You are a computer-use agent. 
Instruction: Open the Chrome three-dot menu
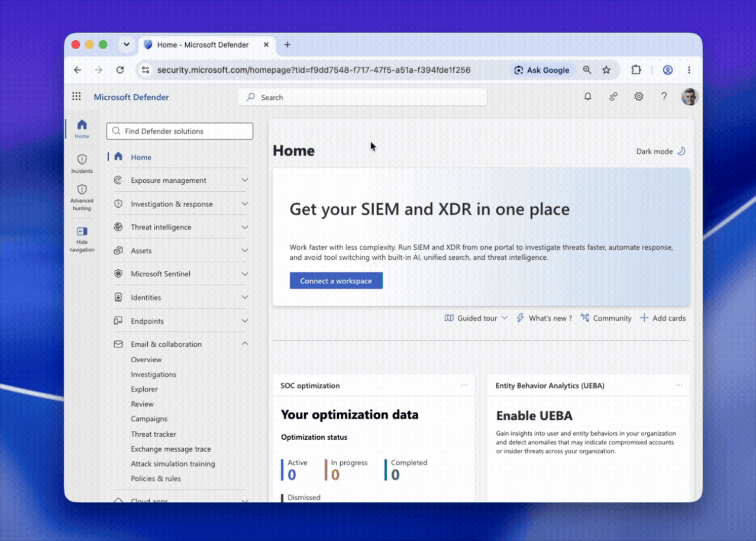(x=689, y=70)
